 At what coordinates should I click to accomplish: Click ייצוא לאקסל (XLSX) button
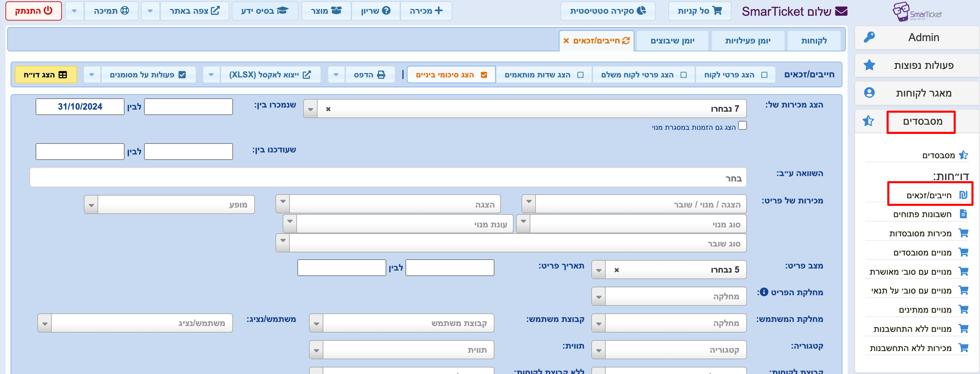[270, 75]
